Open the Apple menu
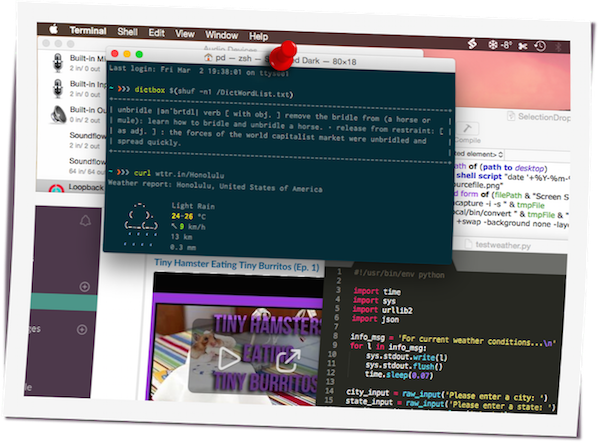 coord(54,29)
